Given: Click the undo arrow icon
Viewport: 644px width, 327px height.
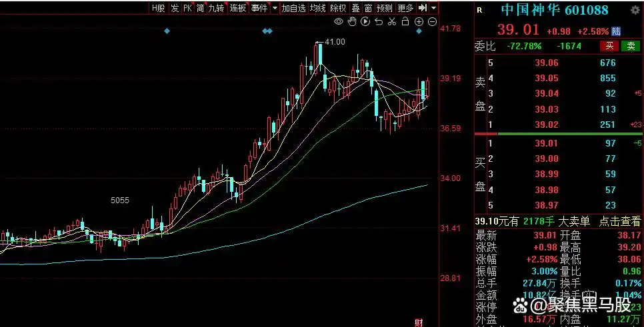Looking at the screenshot, I should (x=379, y=22).
